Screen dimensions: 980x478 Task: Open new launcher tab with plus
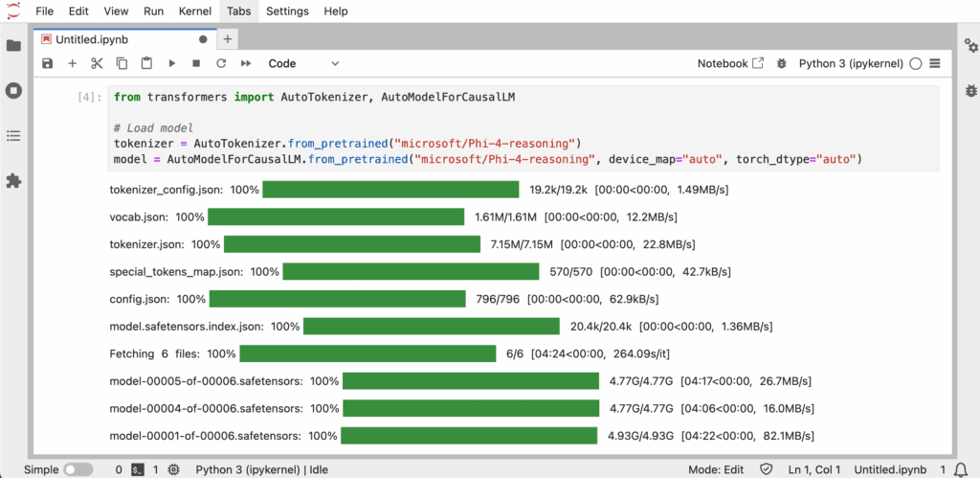coord(228,38)
